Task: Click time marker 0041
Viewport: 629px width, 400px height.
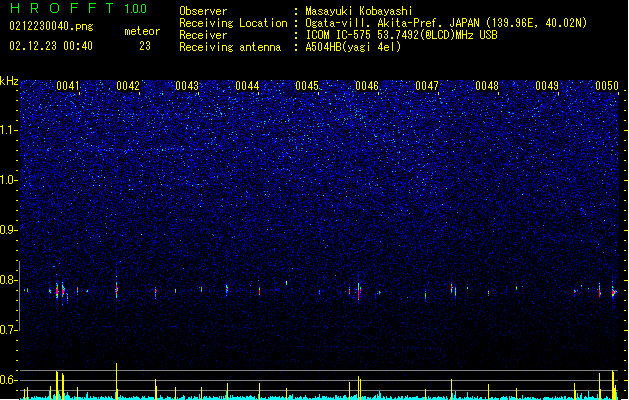Action: pos(68,86)
